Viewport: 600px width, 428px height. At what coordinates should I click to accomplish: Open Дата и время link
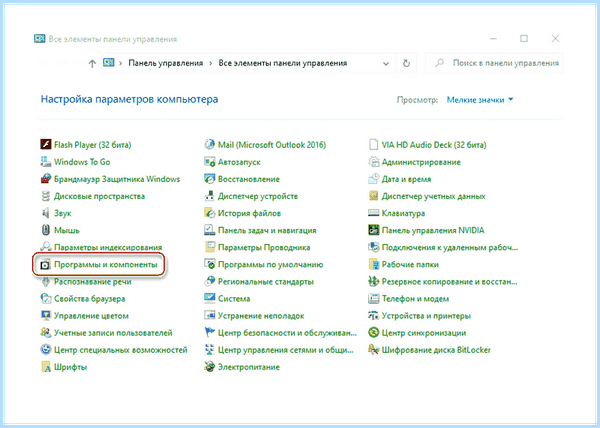(x=406, y=179)
